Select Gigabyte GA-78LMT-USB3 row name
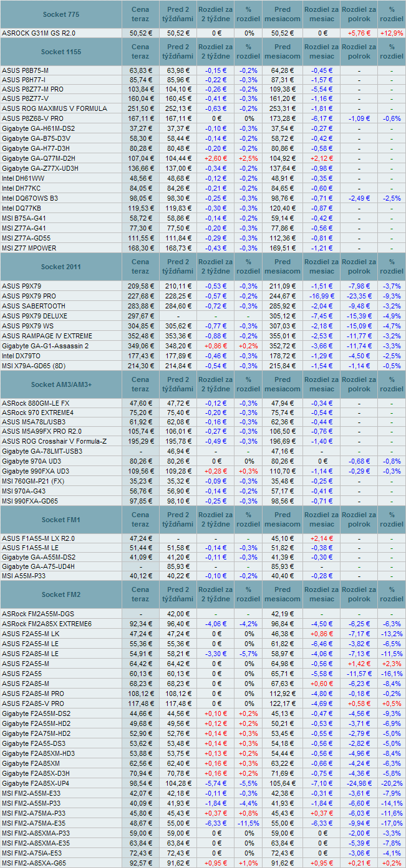Image resolution: width=406 pixels, height=868 pixels. (42, 451)
